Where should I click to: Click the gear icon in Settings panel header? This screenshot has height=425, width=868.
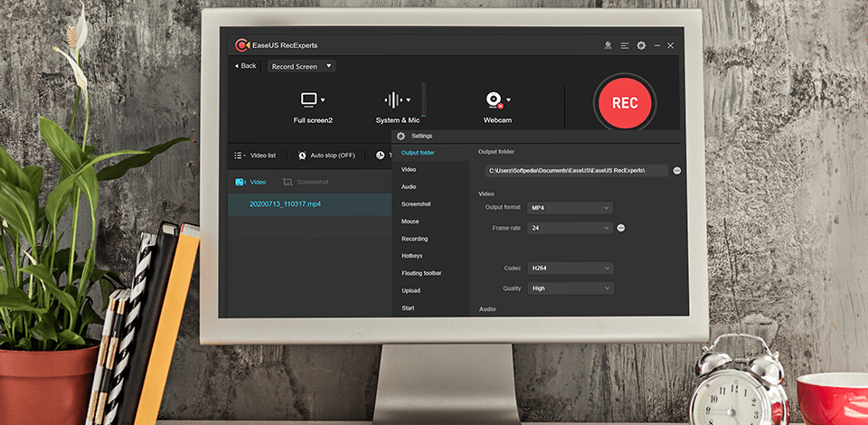pos(401,136)
